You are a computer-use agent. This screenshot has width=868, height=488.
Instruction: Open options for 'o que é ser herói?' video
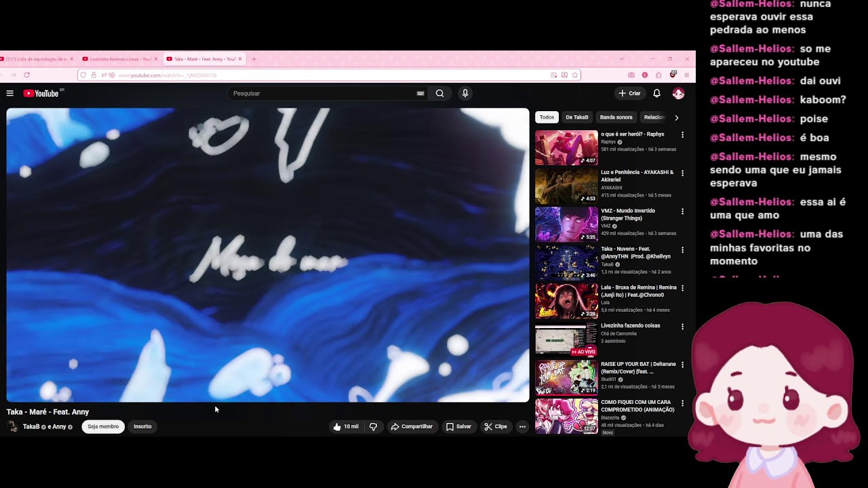pyautogui.click(x=682, y=135)
